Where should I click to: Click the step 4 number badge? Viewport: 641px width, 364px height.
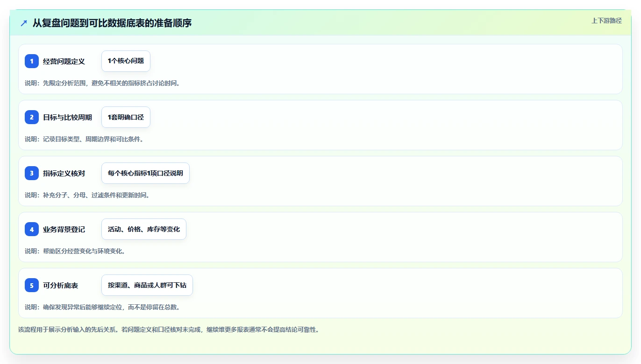32,229
